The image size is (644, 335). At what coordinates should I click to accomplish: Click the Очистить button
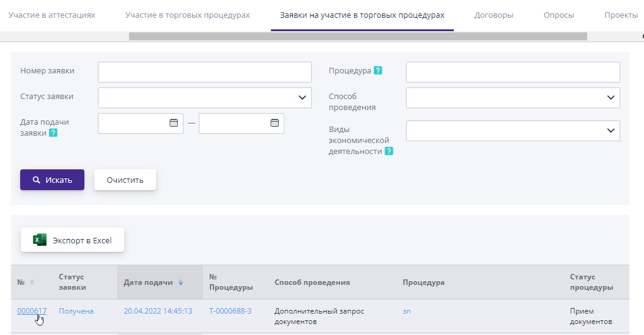[x=125, y=180]
